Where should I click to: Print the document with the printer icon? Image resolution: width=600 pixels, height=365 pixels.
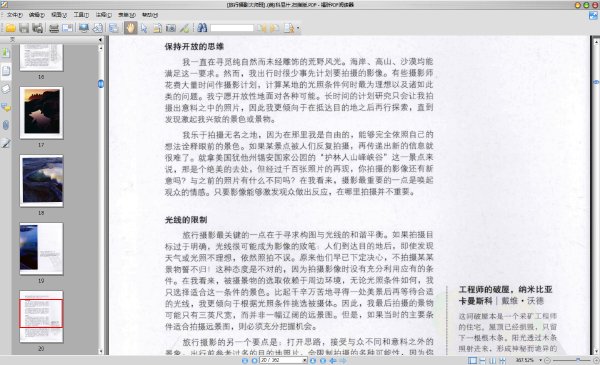click(x=54, y=28)
